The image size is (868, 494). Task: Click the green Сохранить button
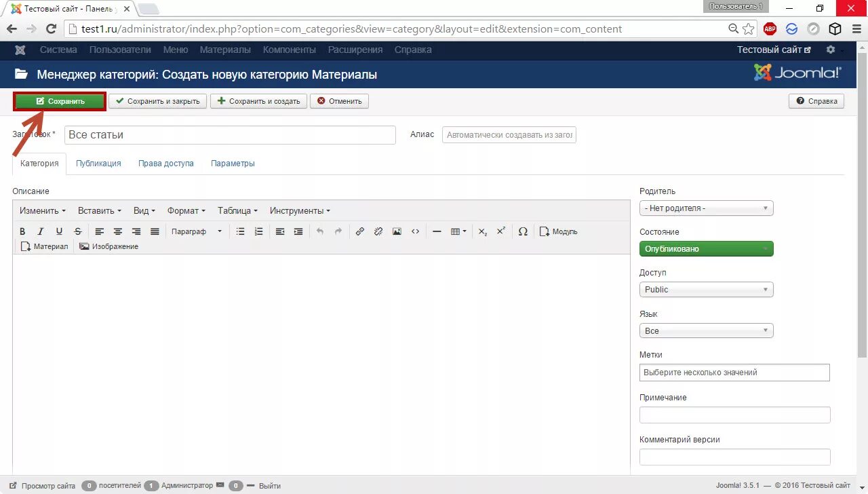point(60,101)
